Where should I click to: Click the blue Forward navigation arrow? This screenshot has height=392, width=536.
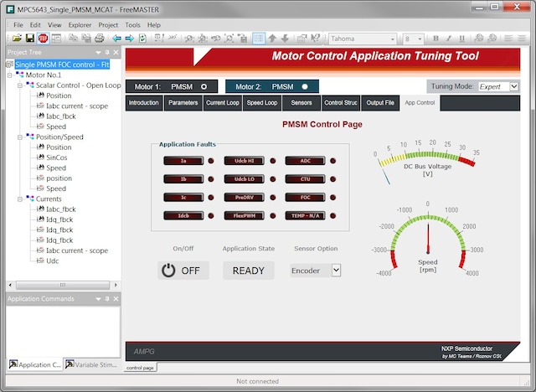130,39
